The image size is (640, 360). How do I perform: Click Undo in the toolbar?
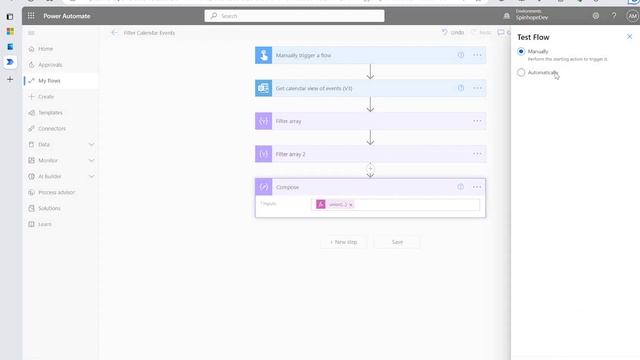(453, 32)
